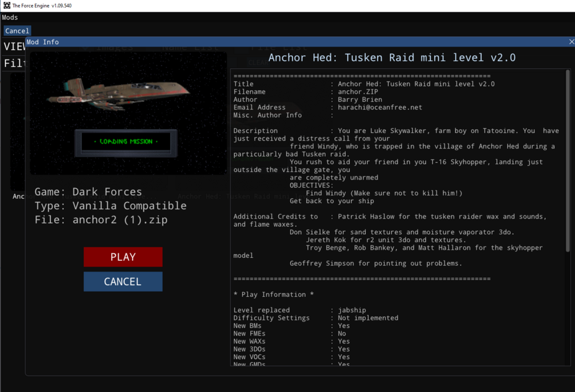Image resolution: width=575 pixels, height=392 pixels.
Task: Click the Level replaced value jabship
Action: 351,310
